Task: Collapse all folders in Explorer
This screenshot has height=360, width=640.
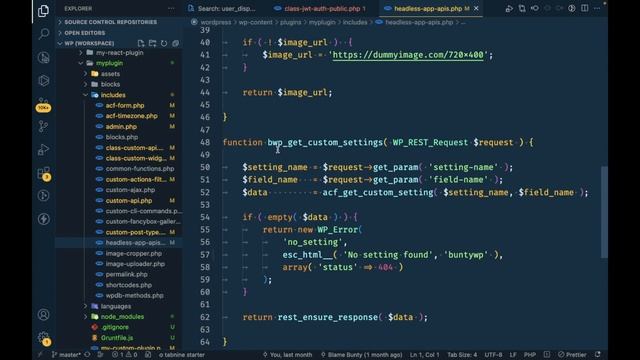Action: (x=176, y=43)
